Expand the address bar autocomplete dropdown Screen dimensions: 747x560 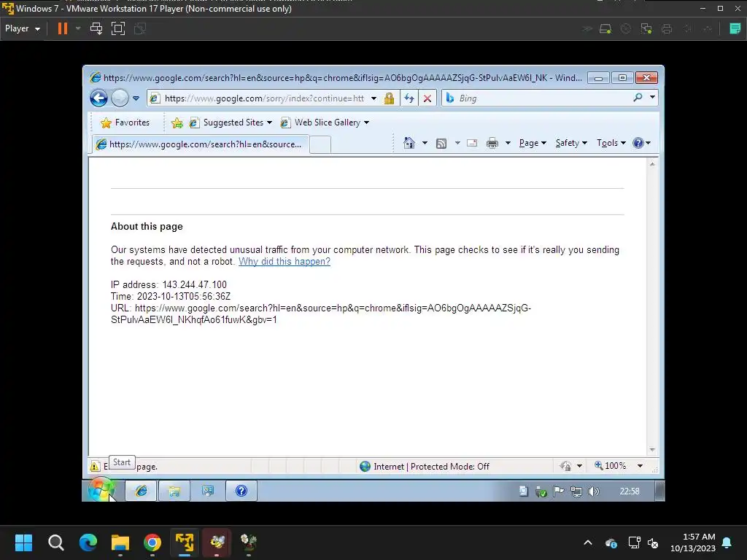pos(374,98)
